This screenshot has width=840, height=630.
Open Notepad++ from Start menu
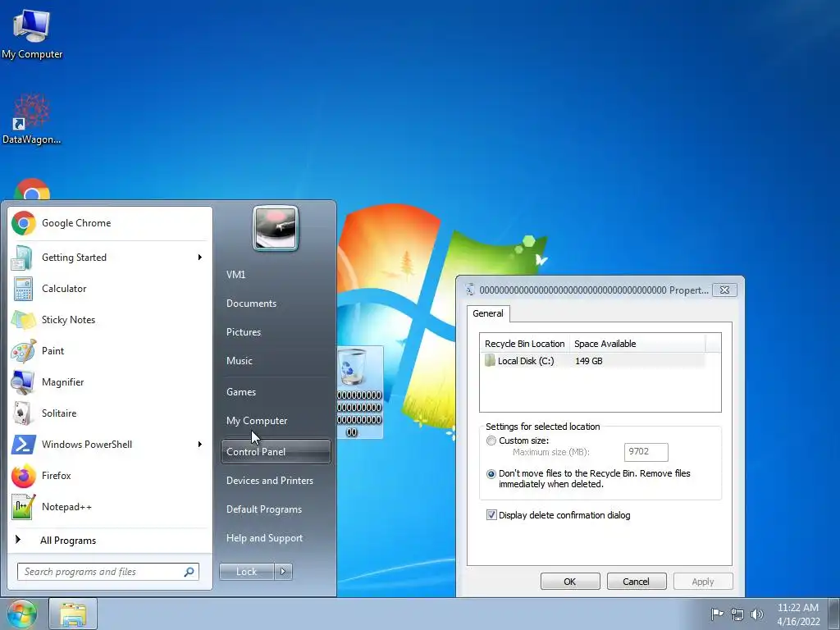[x=110, y=507]
